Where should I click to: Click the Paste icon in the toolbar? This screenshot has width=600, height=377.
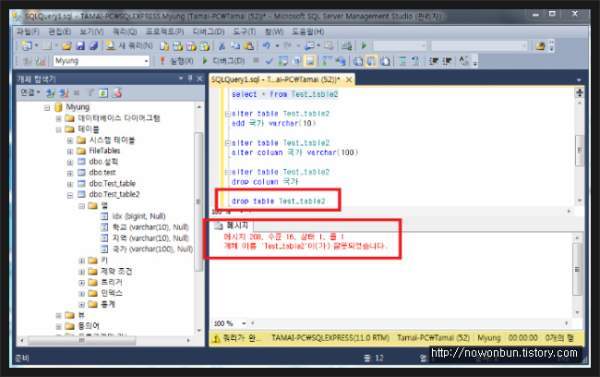(249, 46)
